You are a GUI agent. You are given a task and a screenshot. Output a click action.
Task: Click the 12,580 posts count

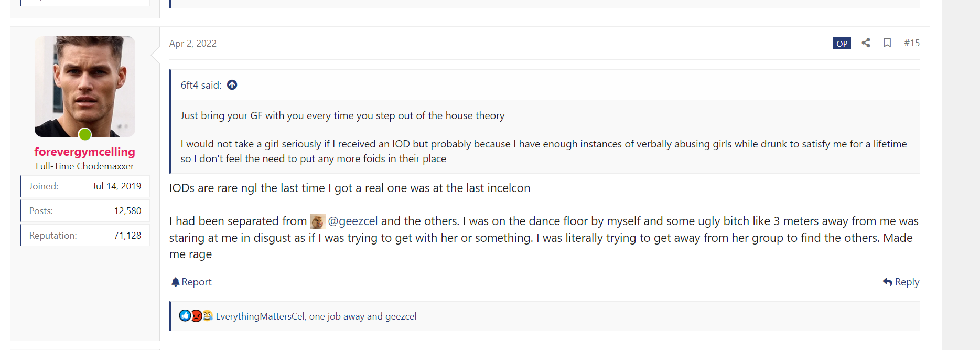click(x=127, y=211)
